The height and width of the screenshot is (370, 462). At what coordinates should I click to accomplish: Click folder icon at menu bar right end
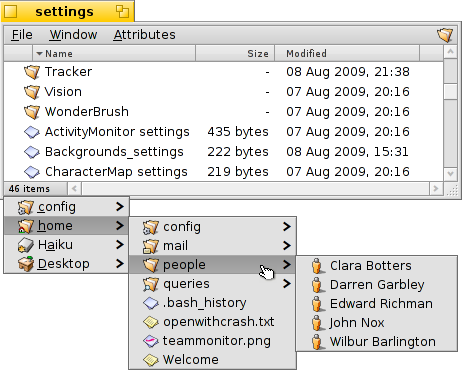pyautogui.click(x=445, y=35)
